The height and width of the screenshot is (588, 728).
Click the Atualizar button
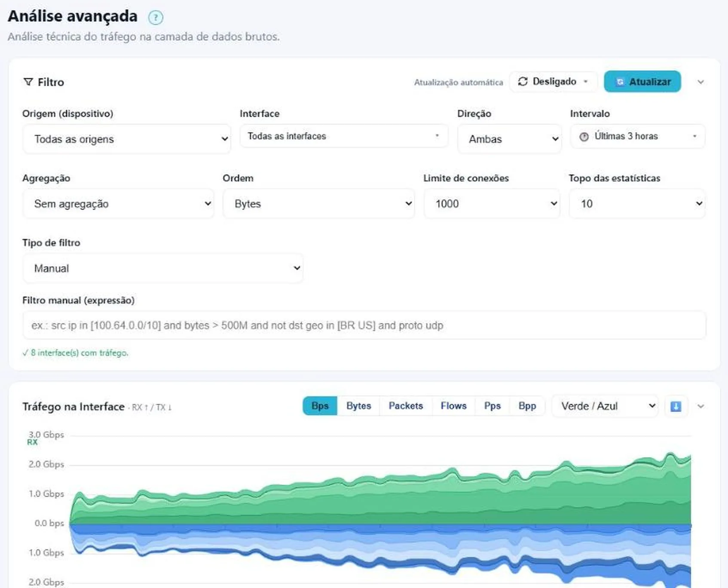(x=642, y=82)
